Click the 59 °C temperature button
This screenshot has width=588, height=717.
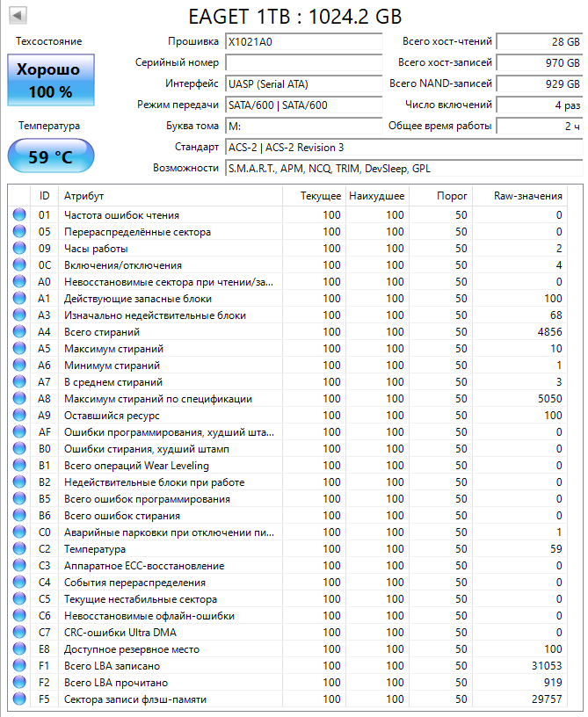click(49, 158)
